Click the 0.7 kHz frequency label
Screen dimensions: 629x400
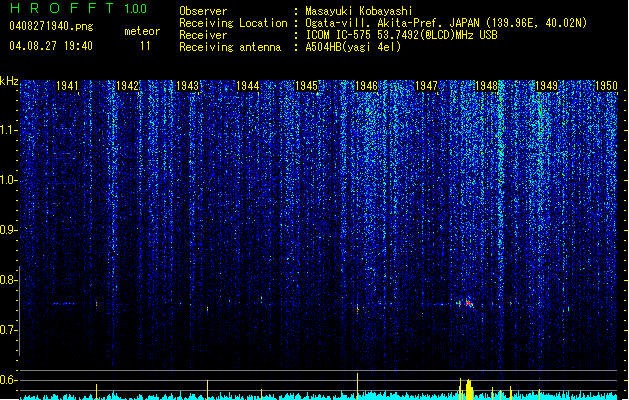(9, 330)
